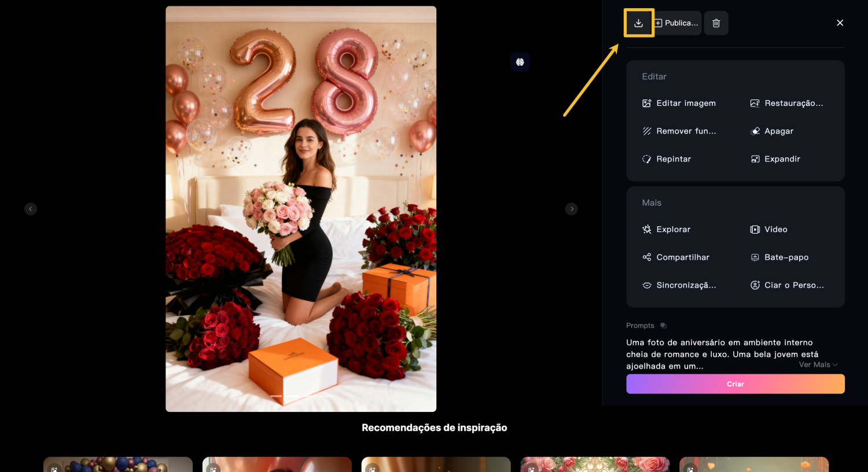Open the Explorar feature

click(x=673, y=229)
